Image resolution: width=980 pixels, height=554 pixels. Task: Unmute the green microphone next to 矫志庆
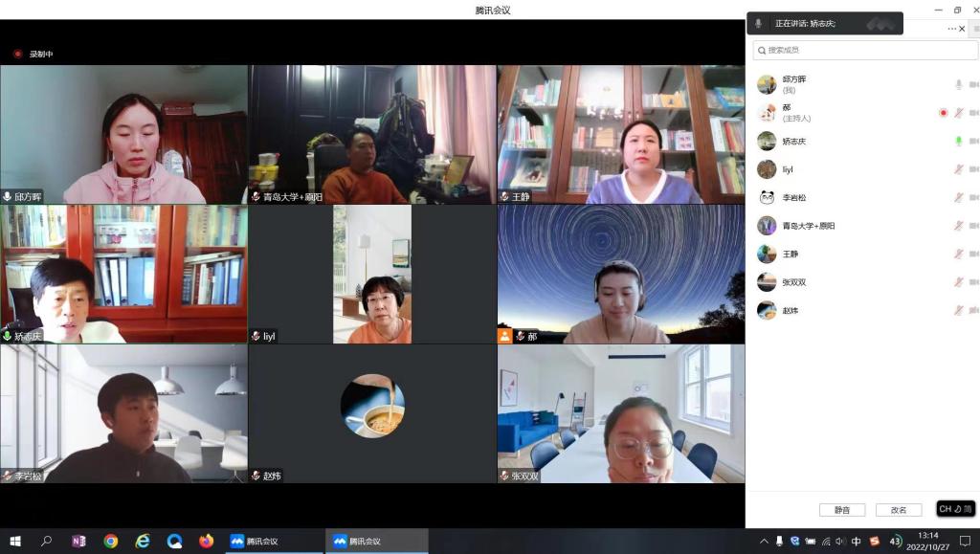[957, 139]
